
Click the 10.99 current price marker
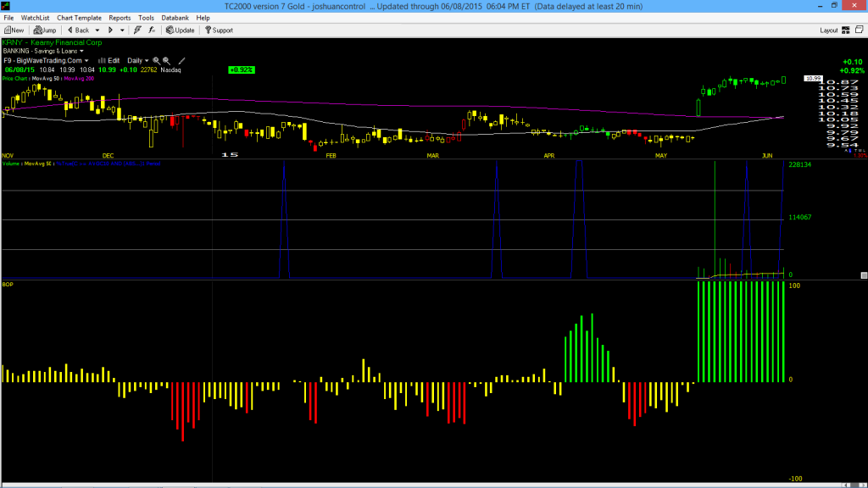pos(813,79)
